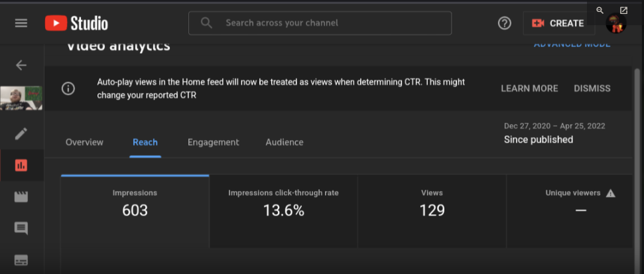The image size is (644, 274).
Task: Click the zoom magnifier in the corner
Action: (600, 10)
